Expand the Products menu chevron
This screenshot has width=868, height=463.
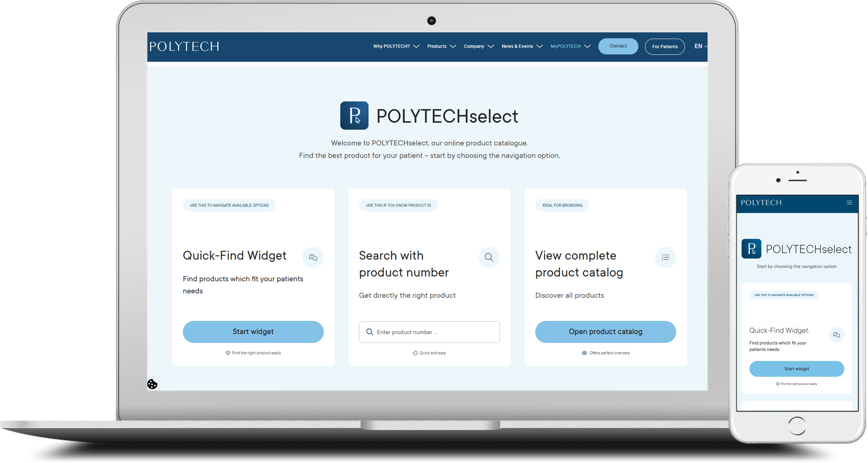click(x=453, y=47)
